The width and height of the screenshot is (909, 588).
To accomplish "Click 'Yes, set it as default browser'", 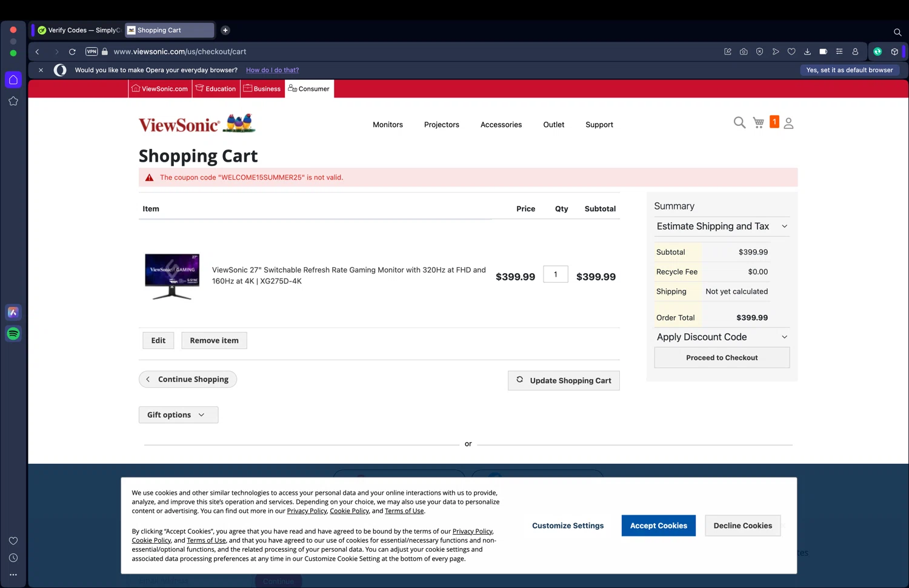I will (849, 70).
